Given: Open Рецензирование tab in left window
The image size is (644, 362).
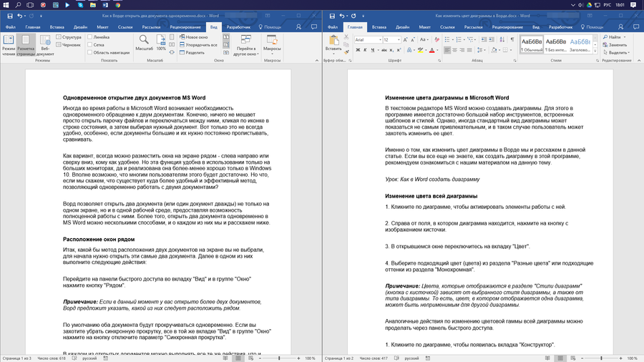Looking at the screenshot, I should pos(185,27).
